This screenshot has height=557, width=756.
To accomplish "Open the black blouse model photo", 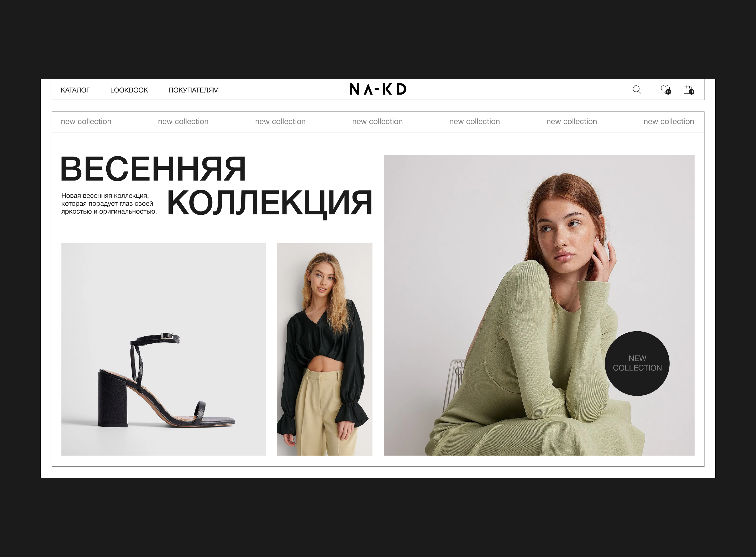I will click(324, 349).
